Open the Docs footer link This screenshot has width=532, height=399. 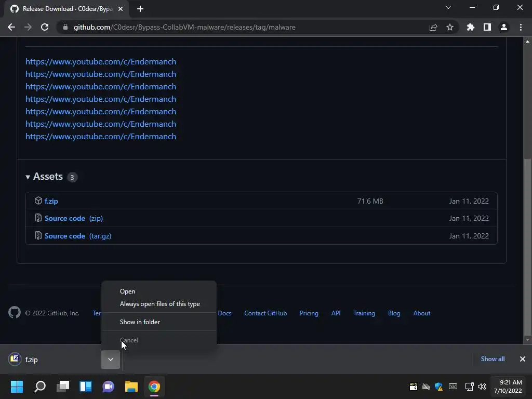tap(224, 313)
